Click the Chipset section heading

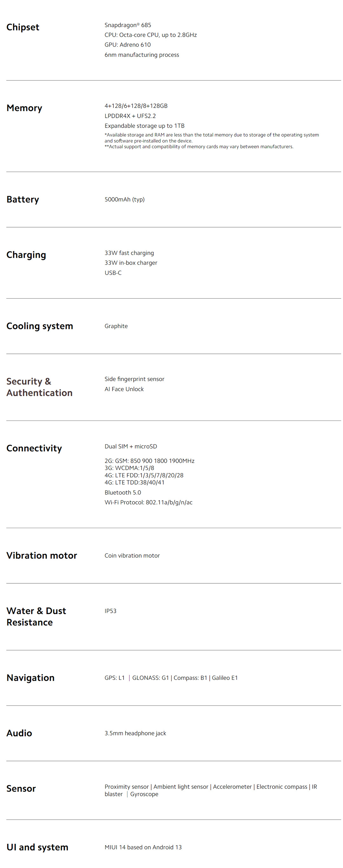(23, 27)
